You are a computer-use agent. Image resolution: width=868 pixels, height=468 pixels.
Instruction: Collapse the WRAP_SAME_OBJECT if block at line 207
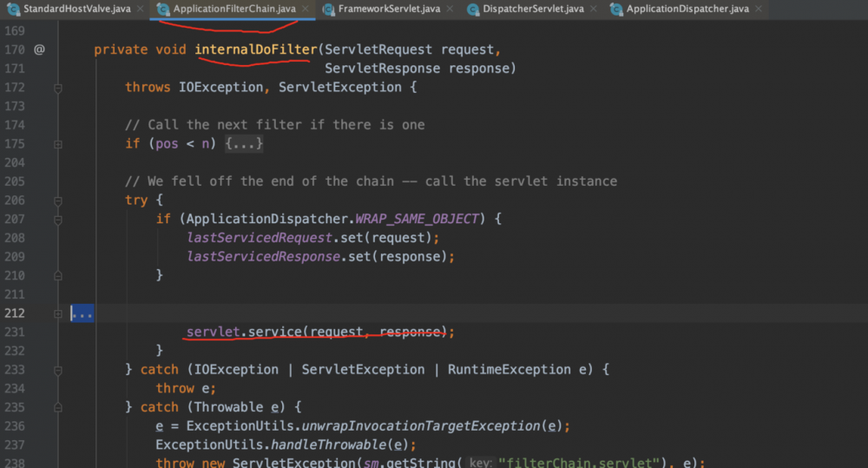58,220
